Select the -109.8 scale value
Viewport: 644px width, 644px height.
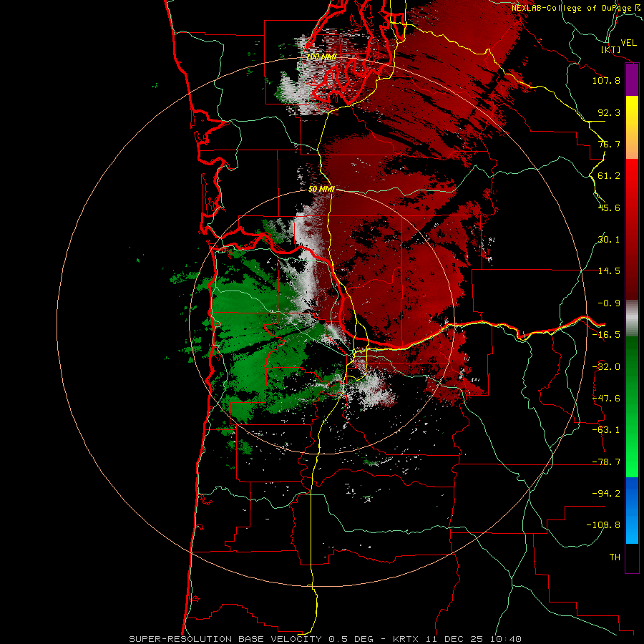[604, 525]
